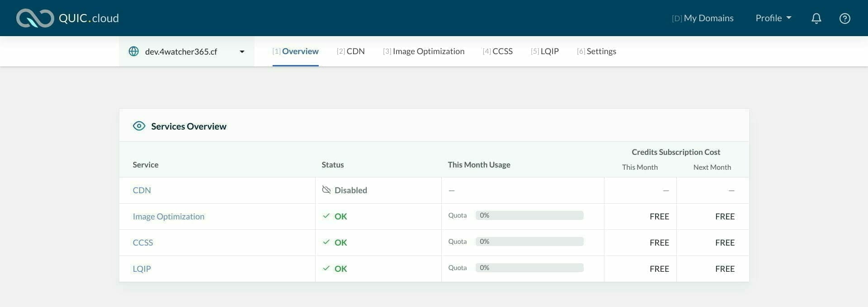Image resolution: width=868 pixels, height=307 pixels.
Task: Go to My Domains
Action: [703, 18]
